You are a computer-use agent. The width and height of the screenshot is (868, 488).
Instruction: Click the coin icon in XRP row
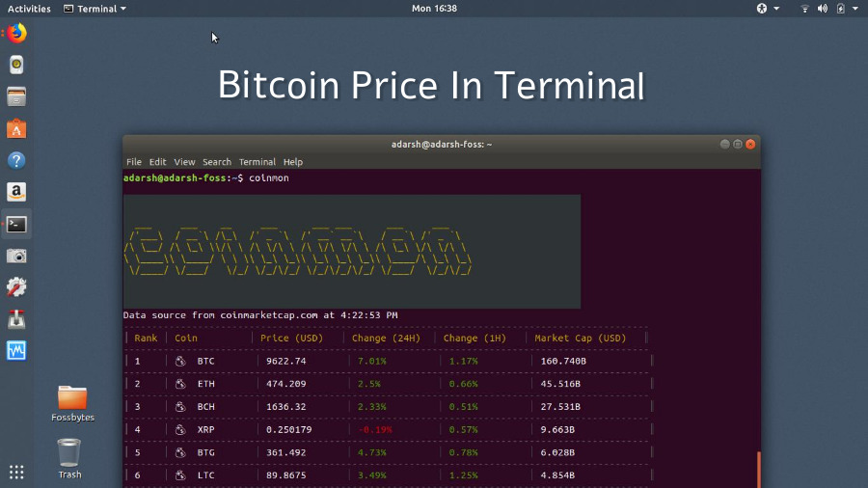pyautogui.click(x=180, y=429)
